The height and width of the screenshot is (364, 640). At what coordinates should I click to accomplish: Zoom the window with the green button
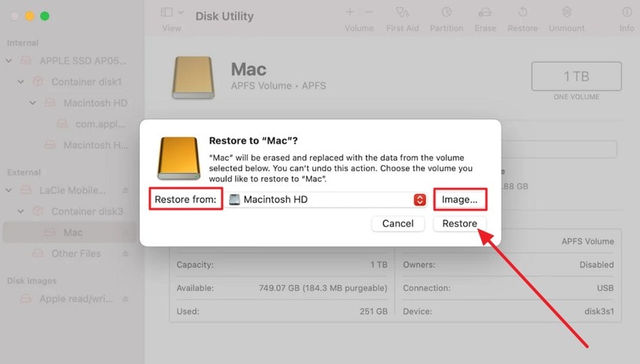(x=45, y=17)
